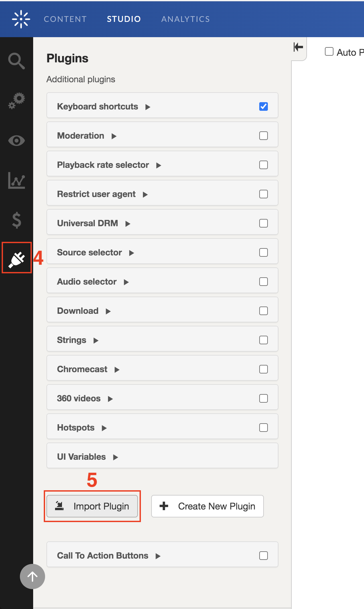
Task: Tick the Auto Play checkbox
Action: tap(329, 51)
